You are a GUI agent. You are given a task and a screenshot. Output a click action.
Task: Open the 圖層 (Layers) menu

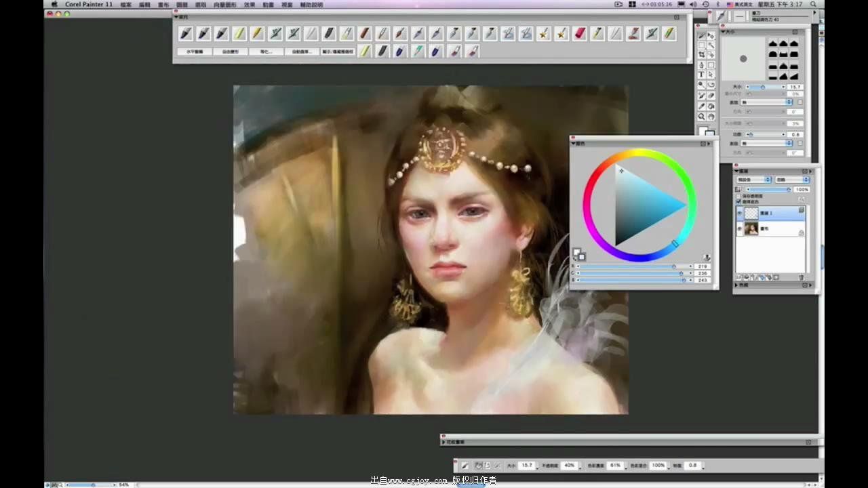[x=182, y=4]
